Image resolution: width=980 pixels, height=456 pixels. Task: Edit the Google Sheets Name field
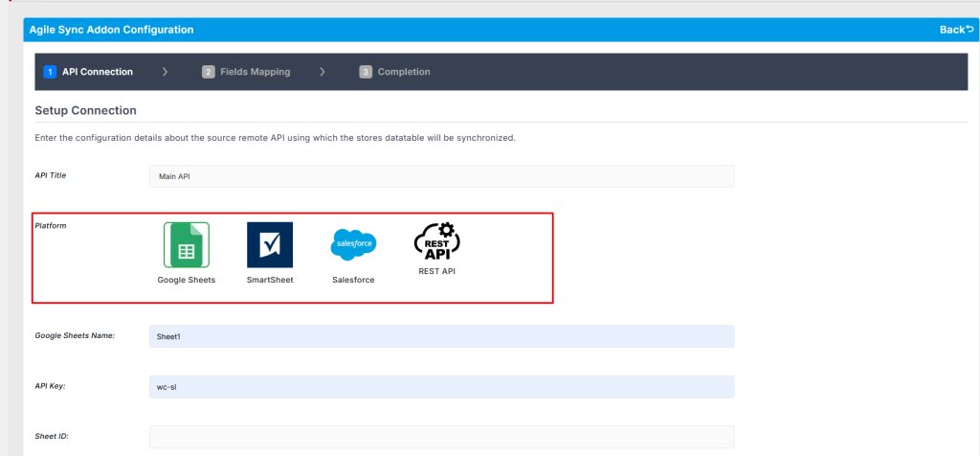[x=442, y=336]
